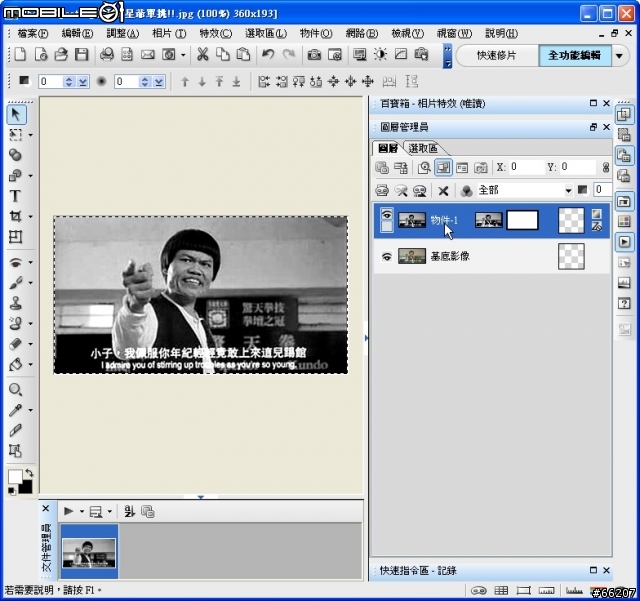The height and width of the screenshot is (601, 640).
Task: Open the 特效(C) menu
Action: (216, 33)
